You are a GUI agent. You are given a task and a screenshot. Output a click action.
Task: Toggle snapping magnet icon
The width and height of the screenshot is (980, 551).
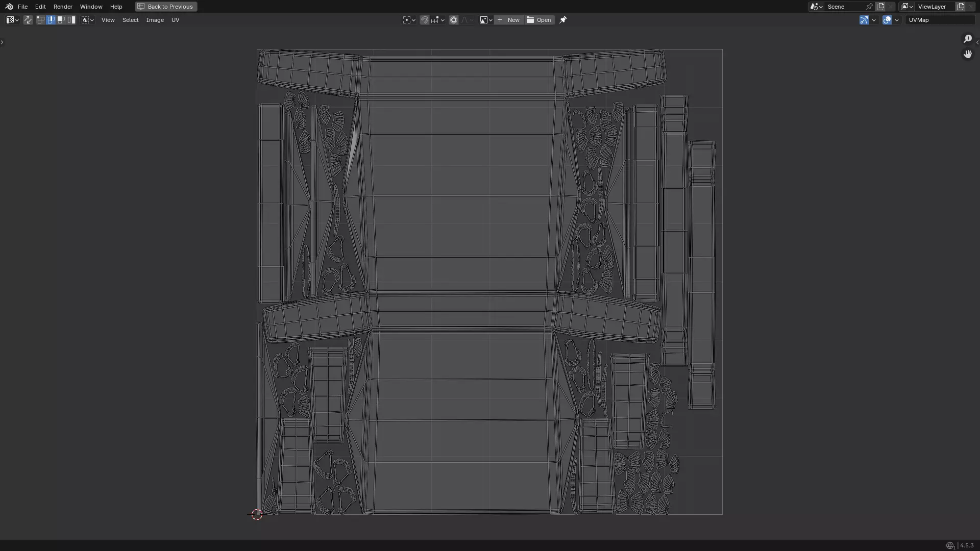click(x=425, y=20)
